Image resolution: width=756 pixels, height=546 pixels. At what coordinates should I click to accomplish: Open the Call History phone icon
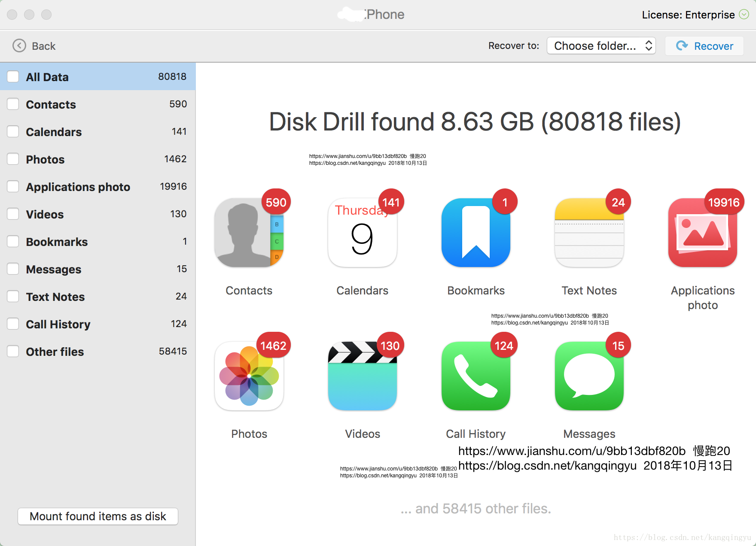[x=476, y=376]
